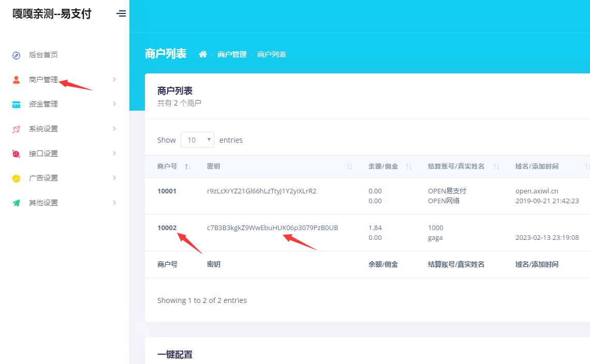Image resolution: width=590 pixels, height=364 pixels.
Task: Click the card icon for 资金管理
Action: point(17,104)
